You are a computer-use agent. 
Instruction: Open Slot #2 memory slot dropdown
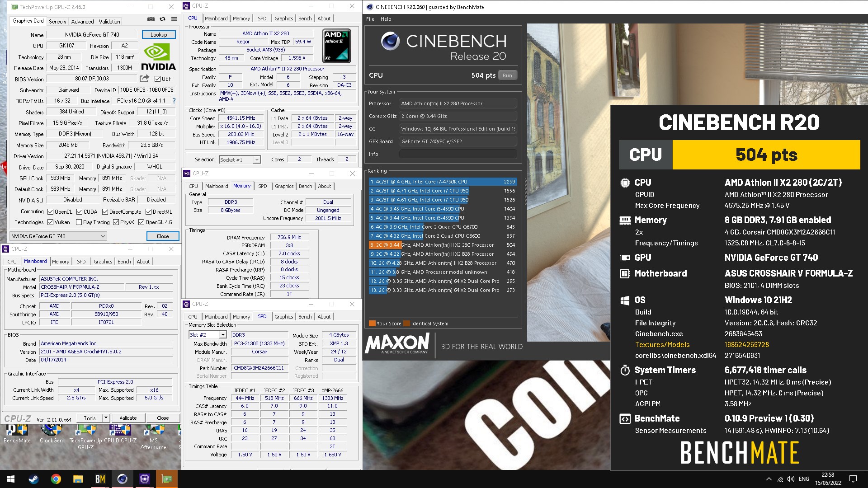click(208, 335)
